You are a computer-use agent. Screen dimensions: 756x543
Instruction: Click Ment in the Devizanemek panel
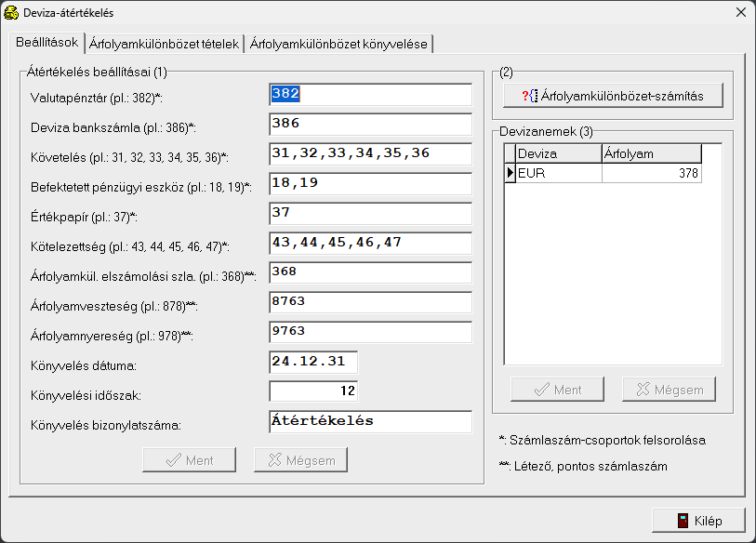point(557,390)
